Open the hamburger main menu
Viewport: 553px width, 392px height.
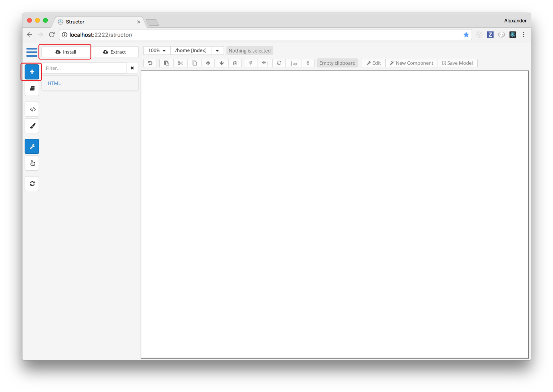point(32,52)
